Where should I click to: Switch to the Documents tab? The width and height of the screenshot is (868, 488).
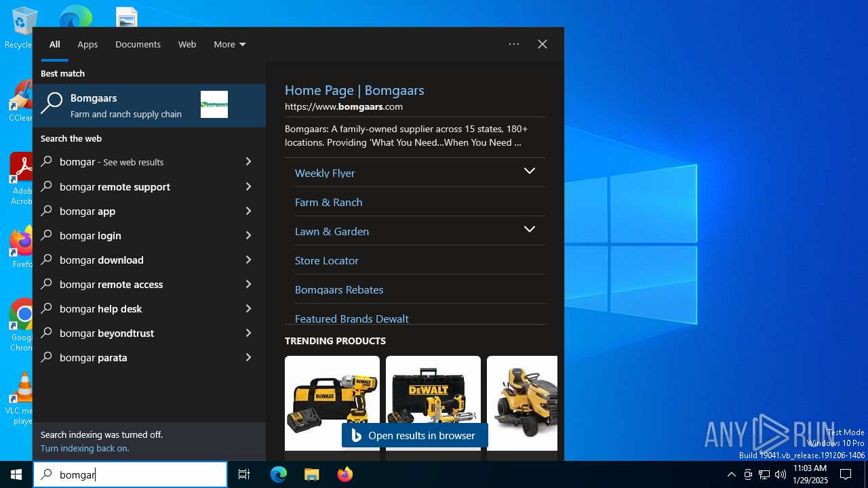tap(138, 44)
